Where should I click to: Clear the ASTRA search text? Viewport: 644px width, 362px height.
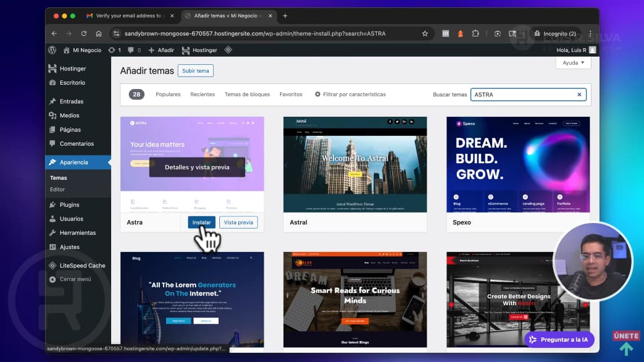tap(579, 95)
